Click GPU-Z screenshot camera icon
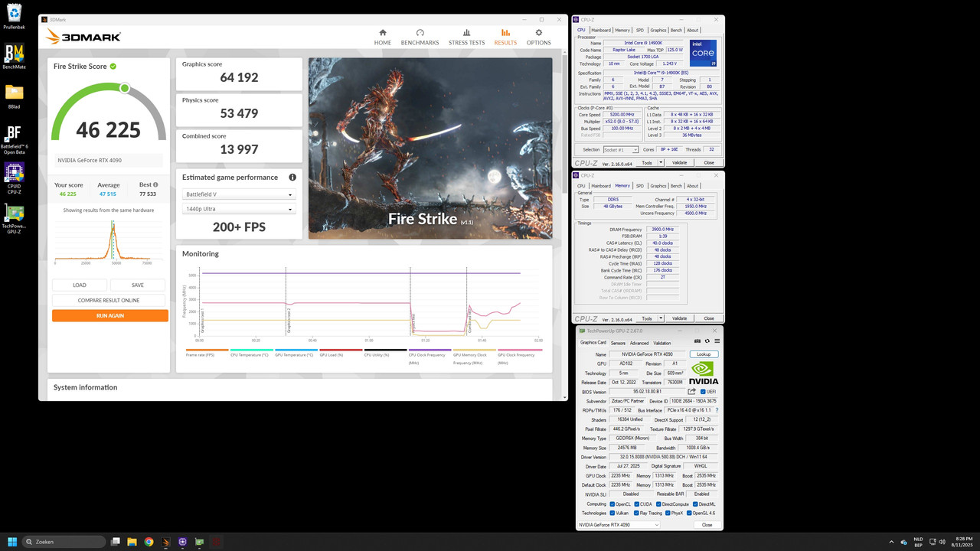 pos(697,341)
